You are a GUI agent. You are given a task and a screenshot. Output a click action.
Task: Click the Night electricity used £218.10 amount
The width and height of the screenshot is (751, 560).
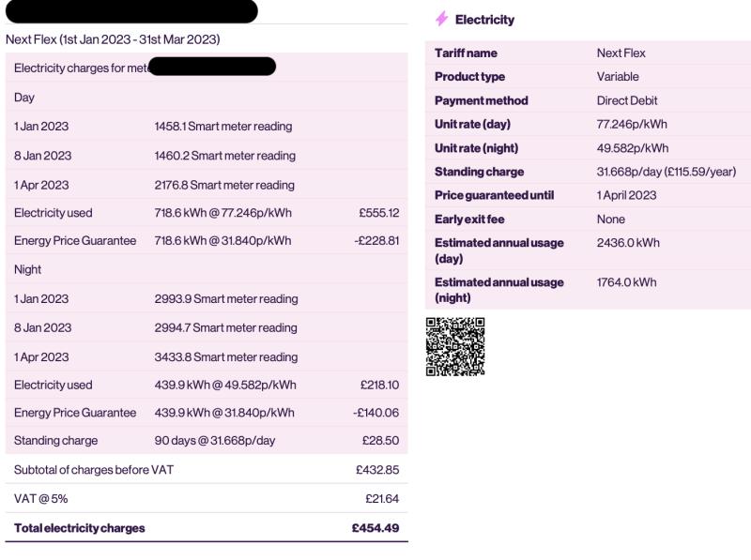(379, 385)
